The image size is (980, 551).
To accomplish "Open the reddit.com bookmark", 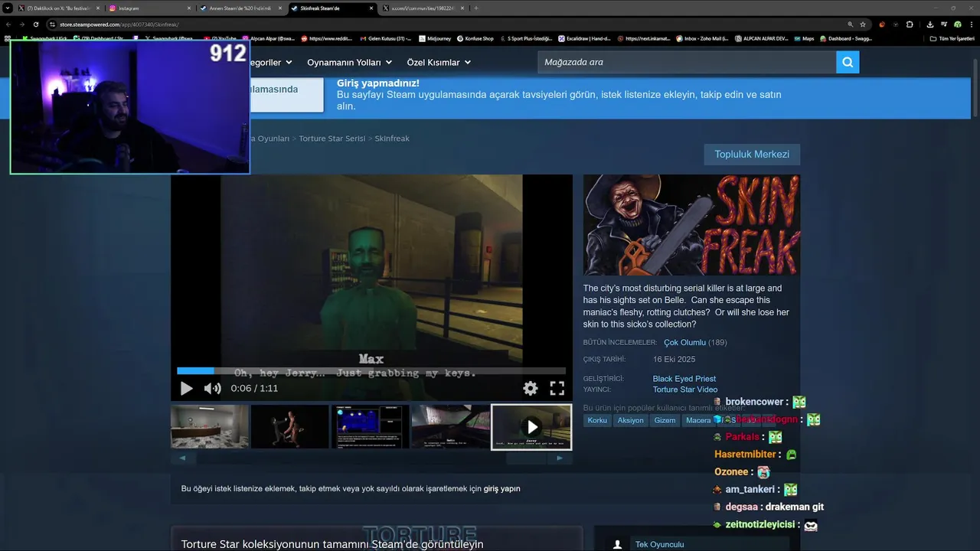I will pos(328,38).
